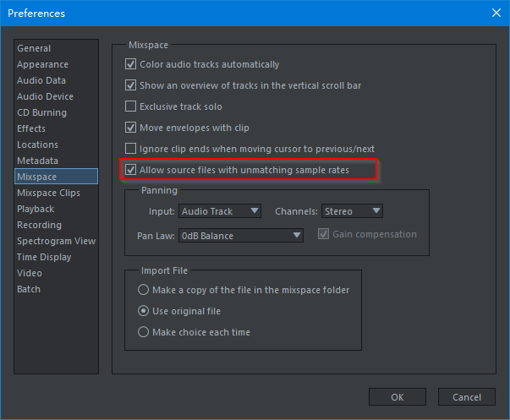Open the Panning Input dropdown

coord(219,210)
